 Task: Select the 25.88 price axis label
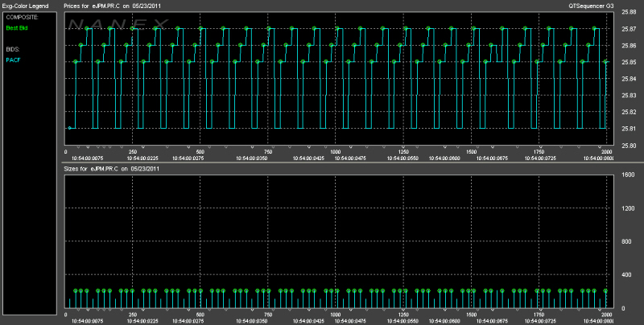pyautogui.click(x=629, y=12)
